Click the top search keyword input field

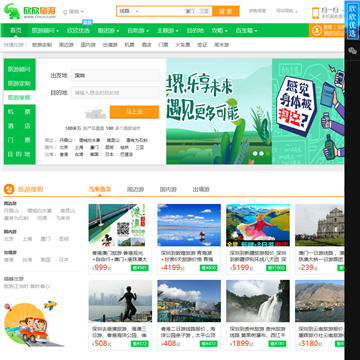coord(162,11)
